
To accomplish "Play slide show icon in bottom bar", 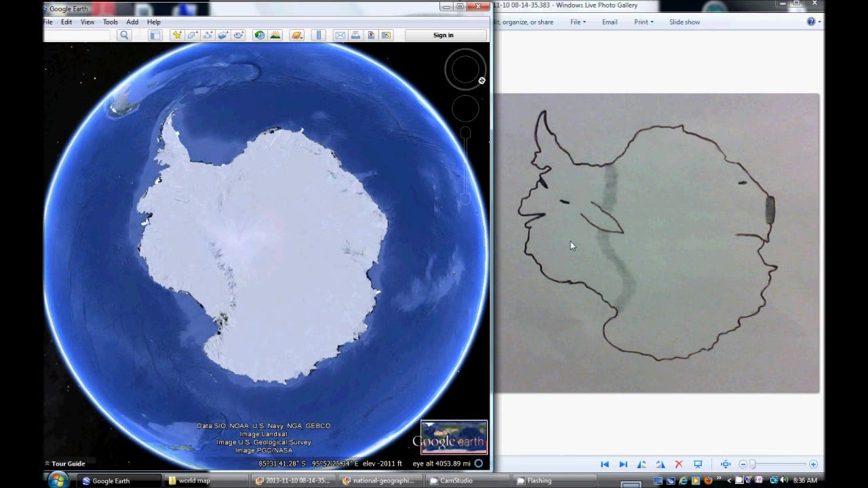I will tap(698, 464).
